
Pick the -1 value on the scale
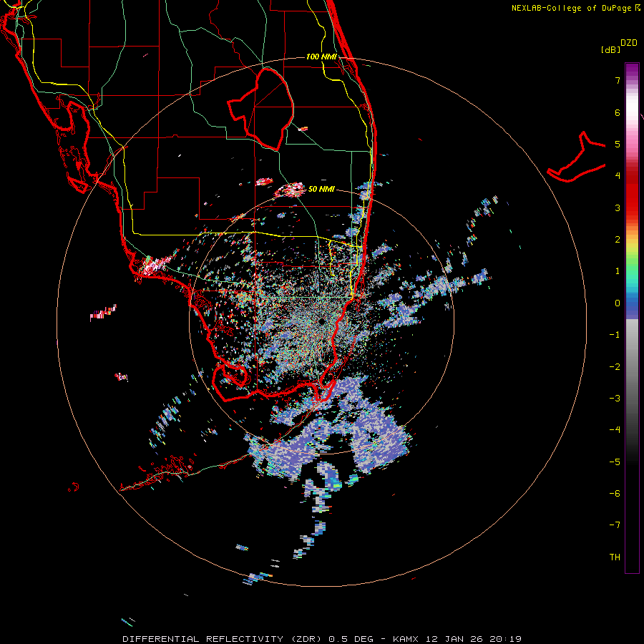point(615,335)
